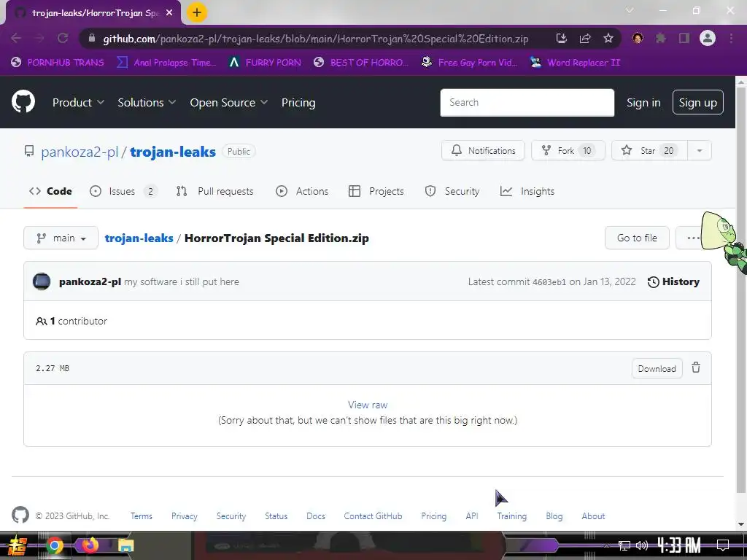This screenshot has width=747, height=560.
Task: Click the volume speaker tray icon
Action: [642, 545]
